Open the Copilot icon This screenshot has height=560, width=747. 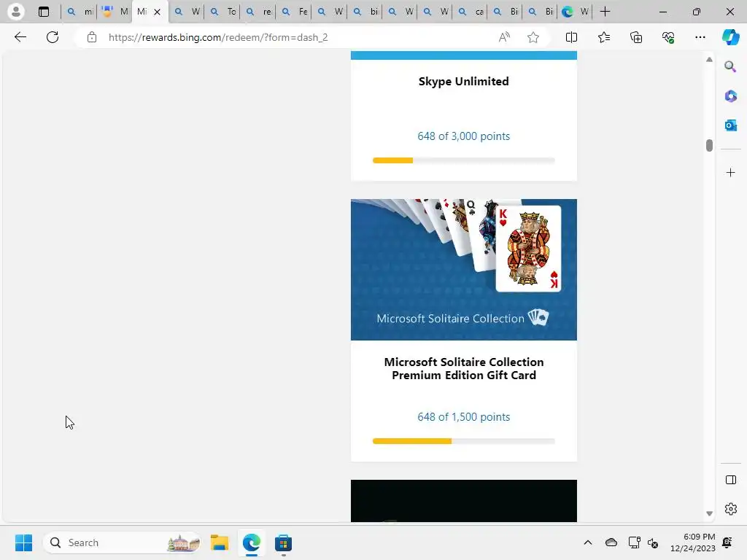point(730,37)
